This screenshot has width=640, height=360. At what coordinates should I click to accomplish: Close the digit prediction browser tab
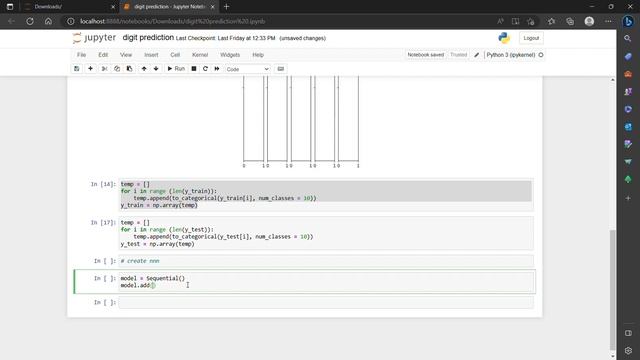pyautogui.click(x=212, y=7)
